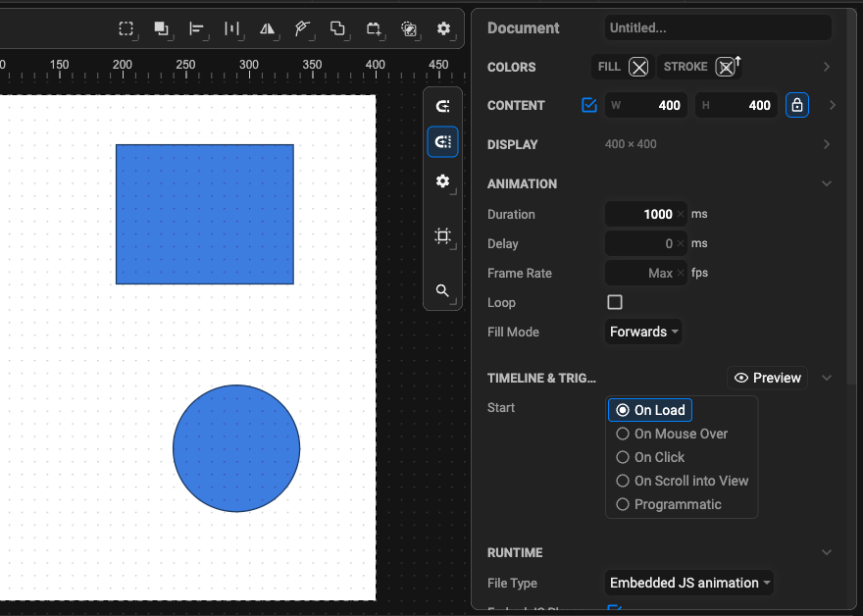863x616 pixels.
Task: Clear Delay value with its x icon
Action: coord(681,243)
